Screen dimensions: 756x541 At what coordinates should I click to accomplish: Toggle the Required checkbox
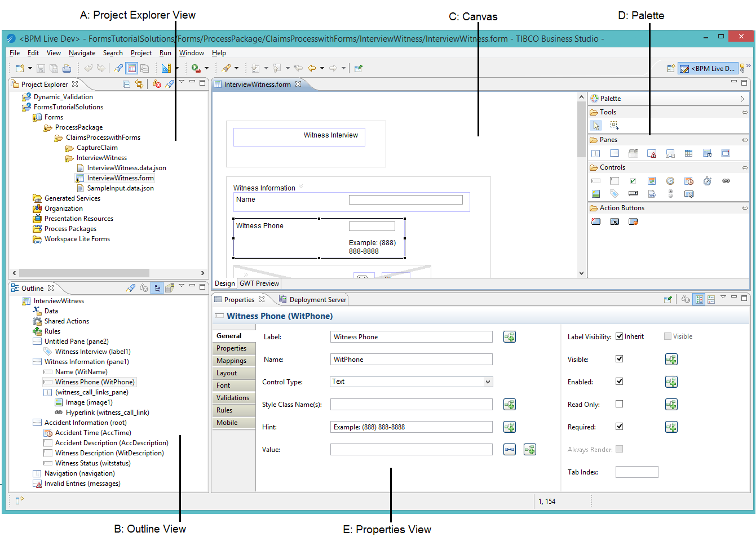(x=619, y=427)
